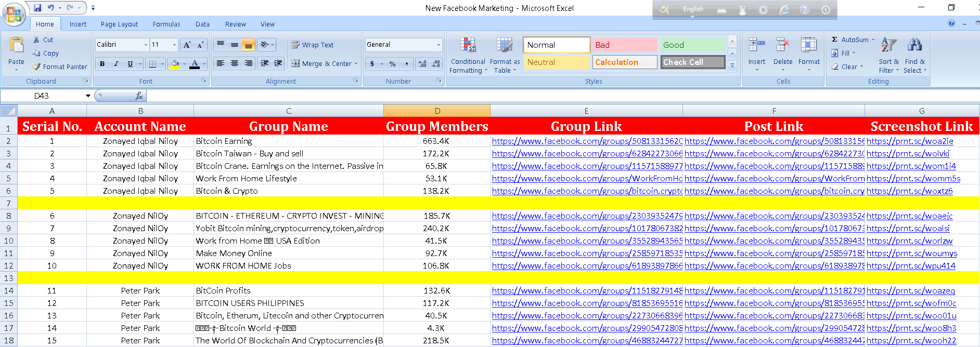Decrease the cell indent
This screenshot has height=347, width=980.
tap(265, 63)
